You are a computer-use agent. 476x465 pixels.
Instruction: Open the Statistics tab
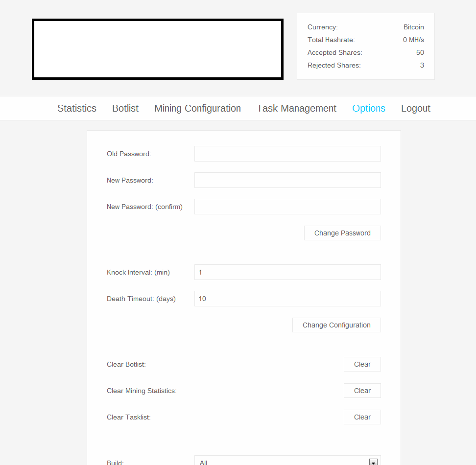[77, 108]
